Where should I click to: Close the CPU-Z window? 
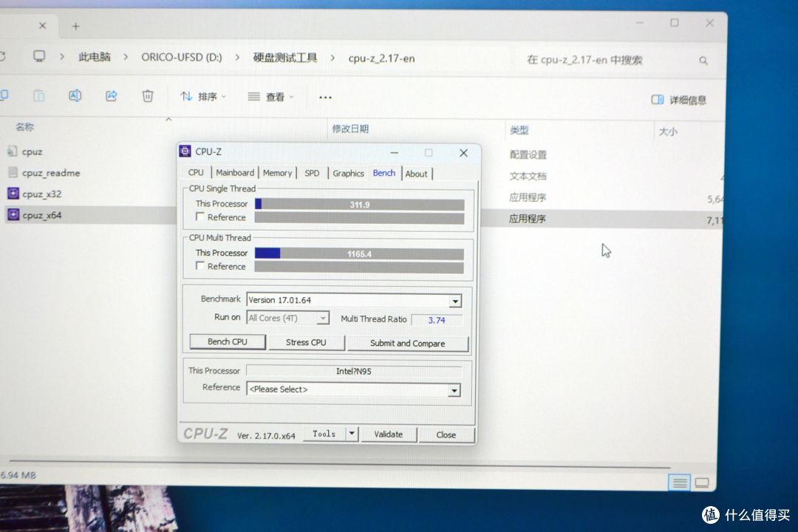(463, 153)
